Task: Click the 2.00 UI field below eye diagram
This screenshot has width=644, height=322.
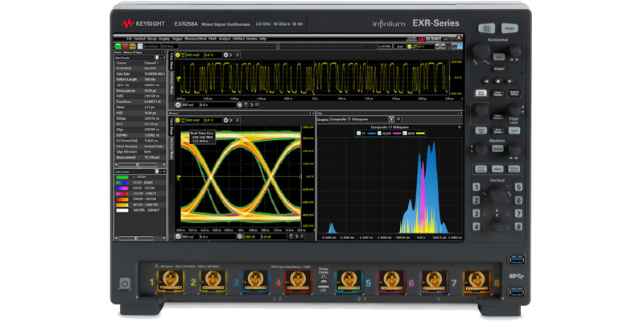Action: click(x=250, y=237)
